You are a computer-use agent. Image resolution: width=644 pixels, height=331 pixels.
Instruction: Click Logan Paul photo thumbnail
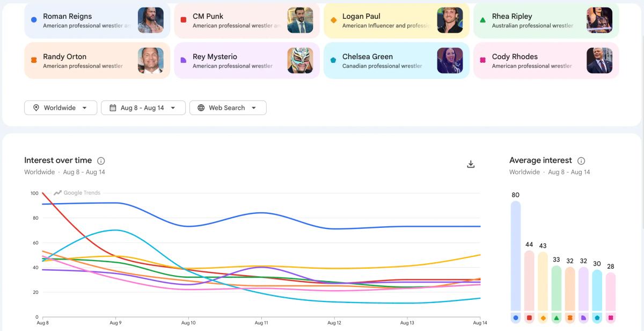450,20
